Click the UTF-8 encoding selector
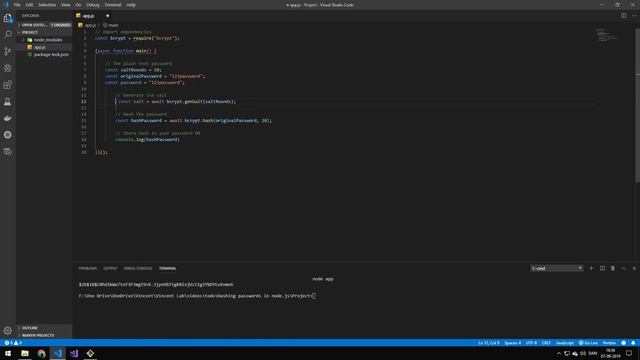 531,343
